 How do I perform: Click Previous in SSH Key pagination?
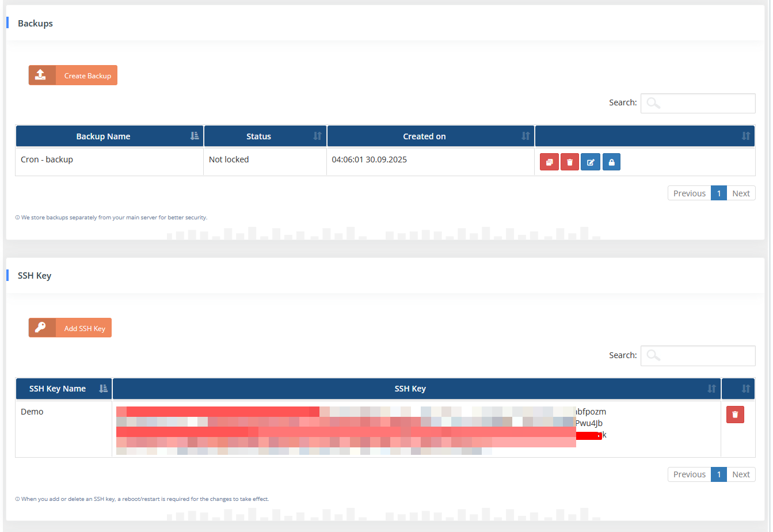click(x=689, y=474)
